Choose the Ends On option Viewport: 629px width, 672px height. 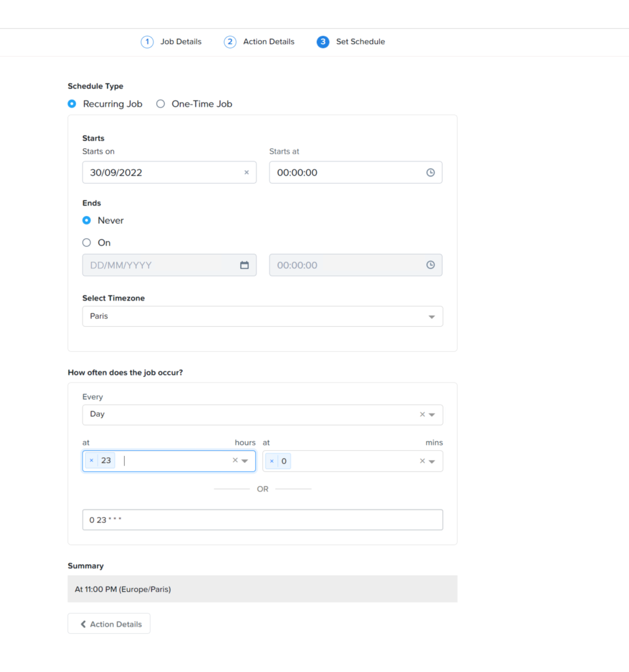(x=86, y=242)
